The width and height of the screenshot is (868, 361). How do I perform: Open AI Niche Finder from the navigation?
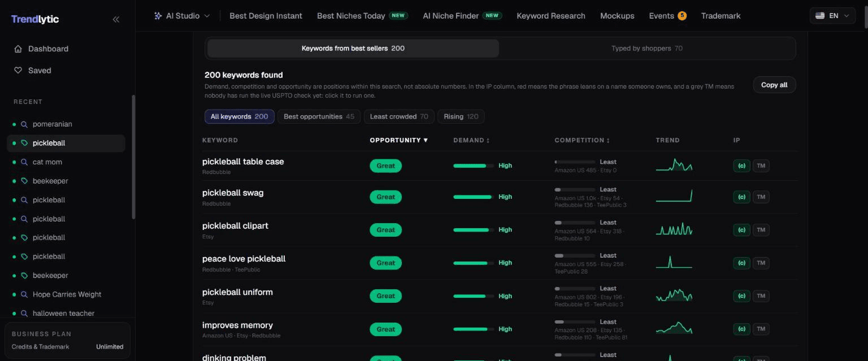(462, 16)
